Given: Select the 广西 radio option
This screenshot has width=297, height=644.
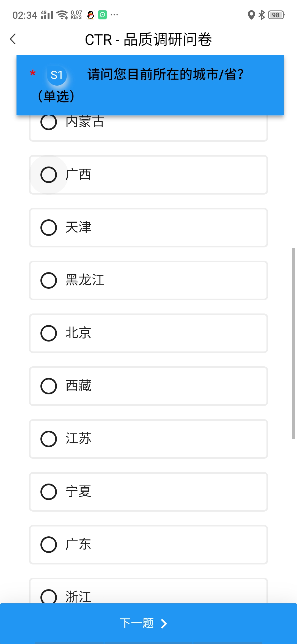Looking at the screenshot, I should (x=148, y=175).
